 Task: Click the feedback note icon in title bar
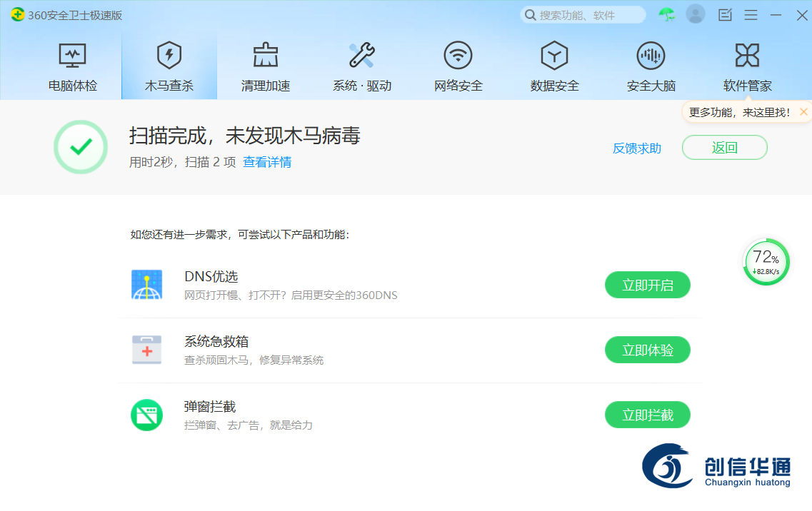(x=725, y=15)
